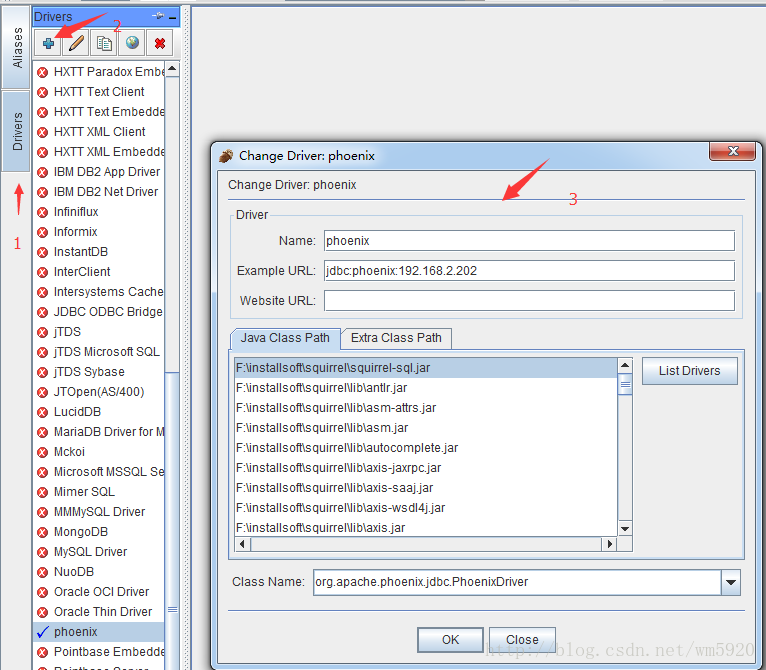This screenshot has width=766, height=670.
Task: Select lib\autocomplete.jar in class path list
Action: (x=426, y=448)
